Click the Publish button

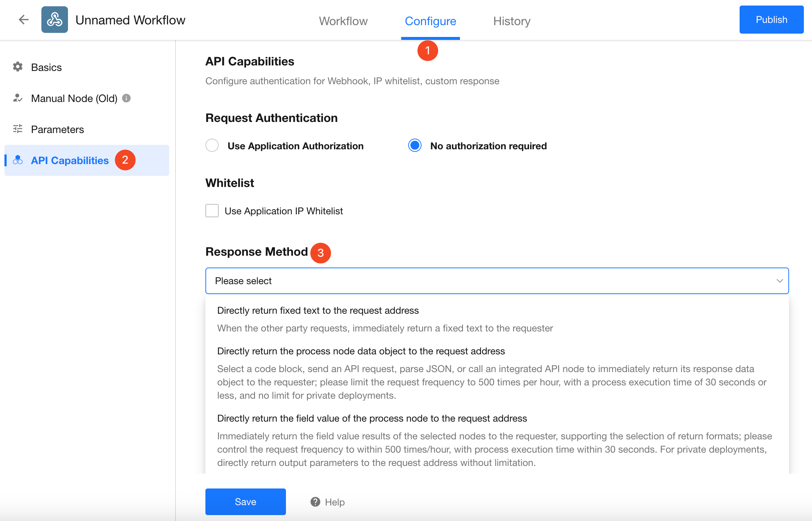pos(771,20)
